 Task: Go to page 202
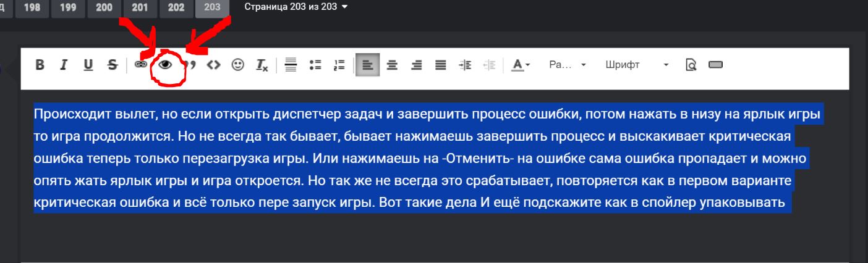[x=176, y=9]
